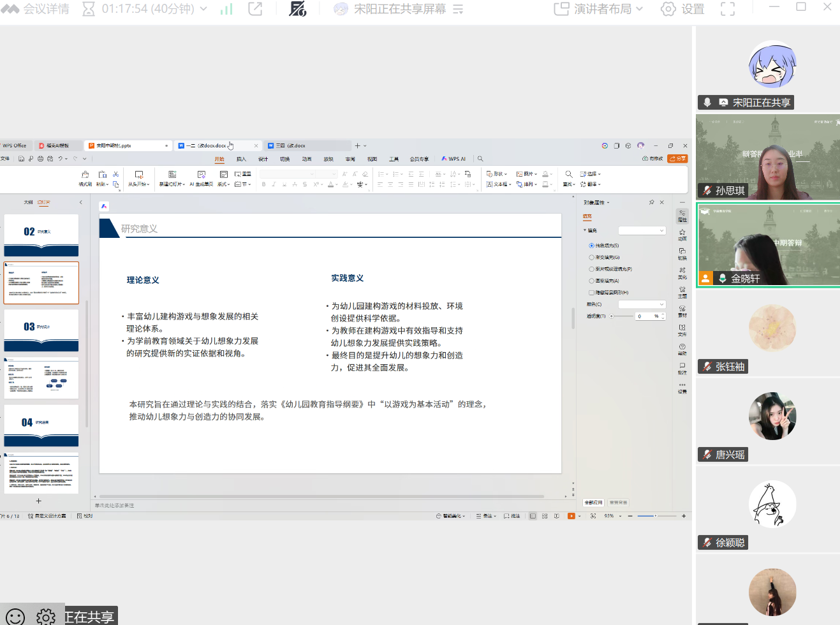
Task: Switch to the 插入 ribbon tab
Action: pos(241,159)
